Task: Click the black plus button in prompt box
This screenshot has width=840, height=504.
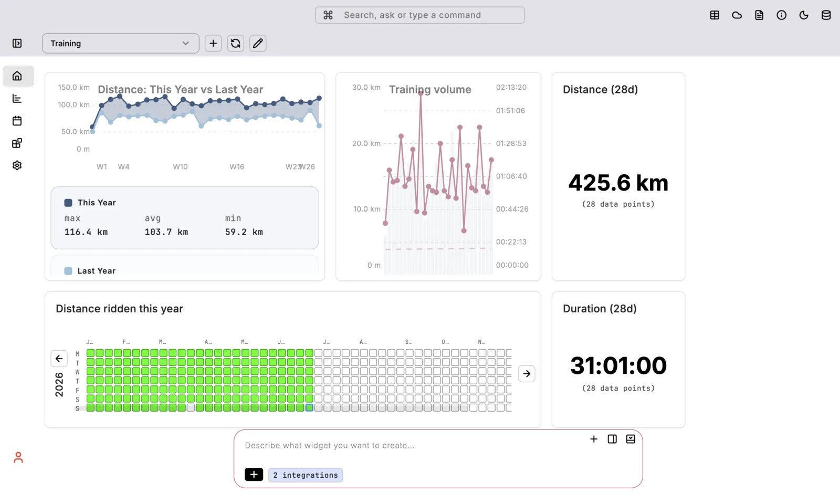Action: [x=254, y=475]
